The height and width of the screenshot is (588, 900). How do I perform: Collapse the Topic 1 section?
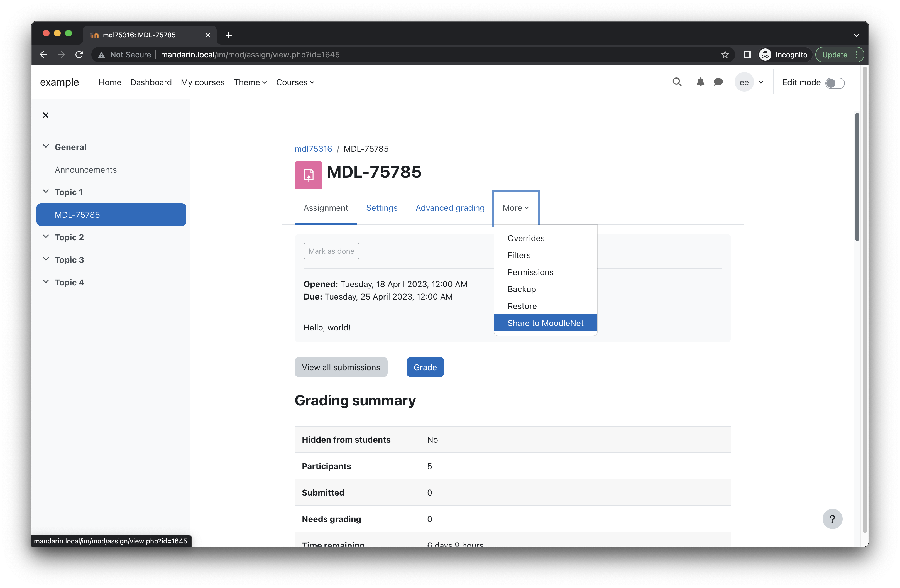(x=46, y=191)
